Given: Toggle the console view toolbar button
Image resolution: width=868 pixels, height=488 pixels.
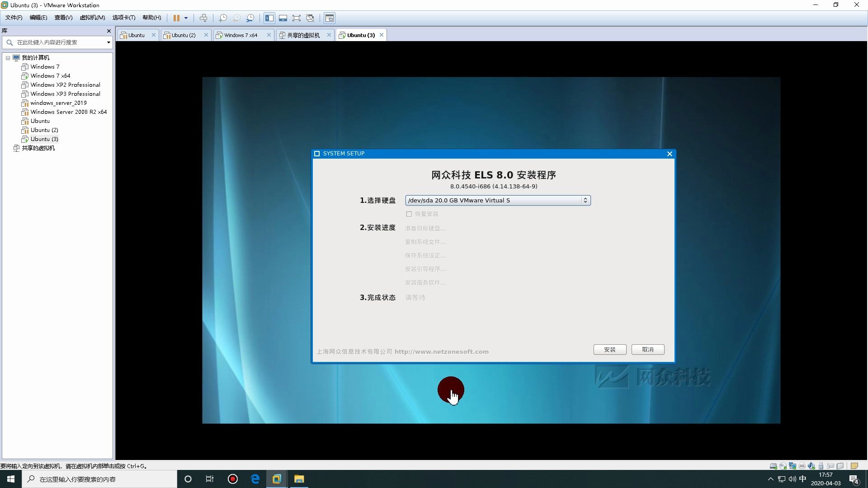Looking at the screenshot, I should click(x=330, y=18).
